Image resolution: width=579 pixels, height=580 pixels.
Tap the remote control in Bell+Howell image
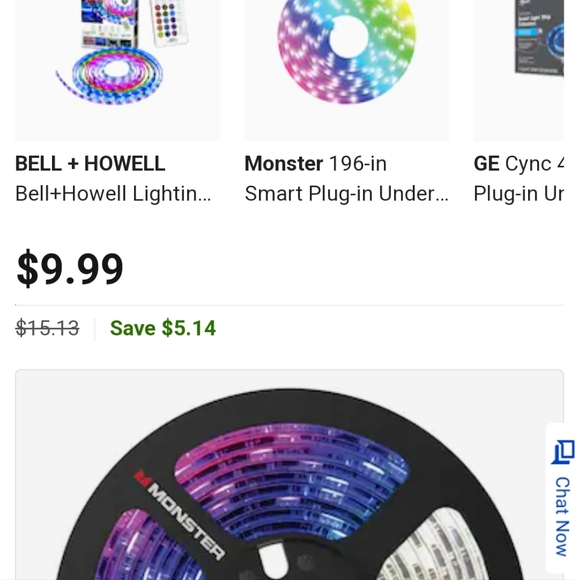click(168, 23)
